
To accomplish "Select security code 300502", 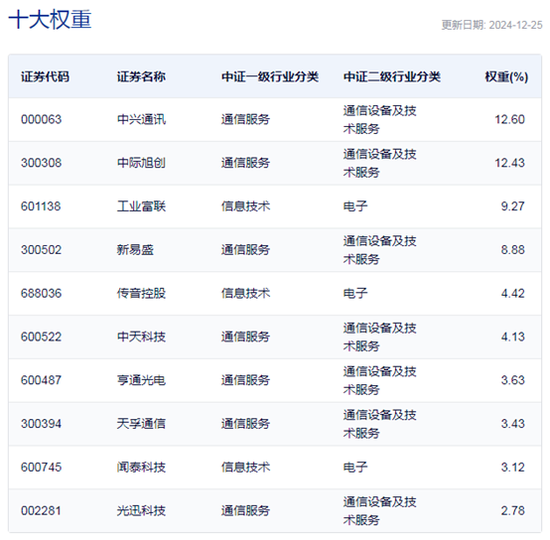I will coord(41,250).
